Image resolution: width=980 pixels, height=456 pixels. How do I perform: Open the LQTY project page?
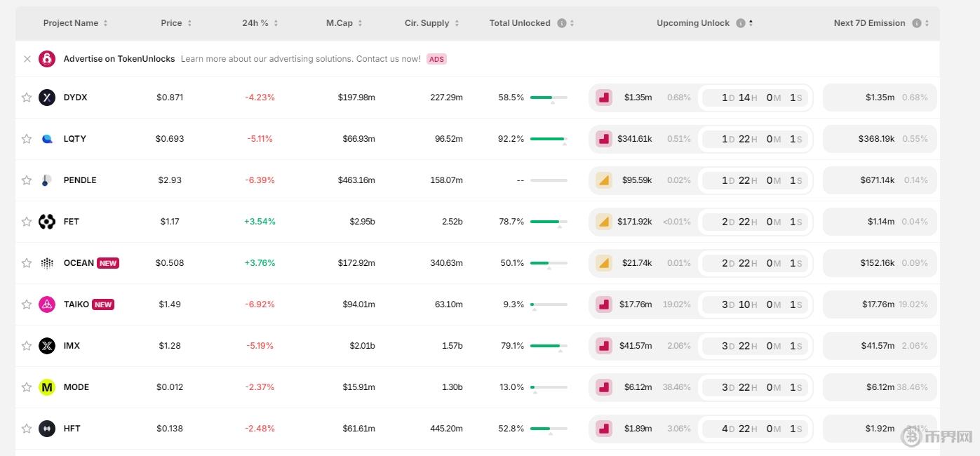click(74, 139)
